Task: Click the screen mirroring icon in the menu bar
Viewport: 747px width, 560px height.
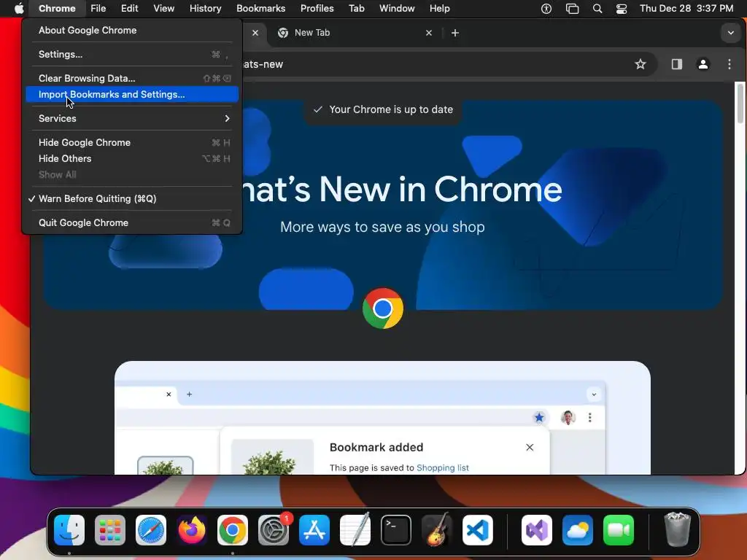Action: [x=572, y=9]
